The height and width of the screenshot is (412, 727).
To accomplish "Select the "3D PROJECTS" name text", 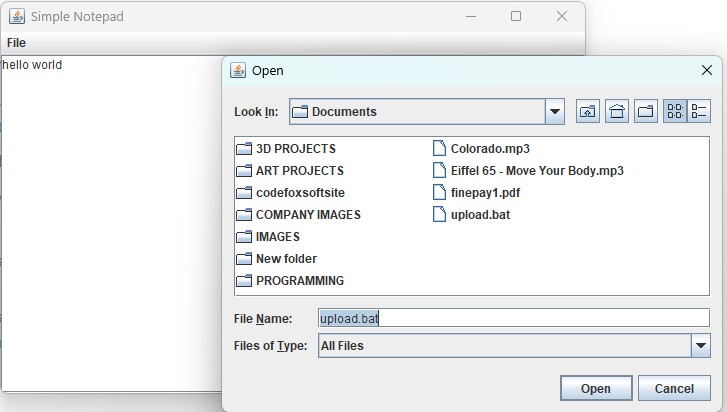I will [296, 149].
